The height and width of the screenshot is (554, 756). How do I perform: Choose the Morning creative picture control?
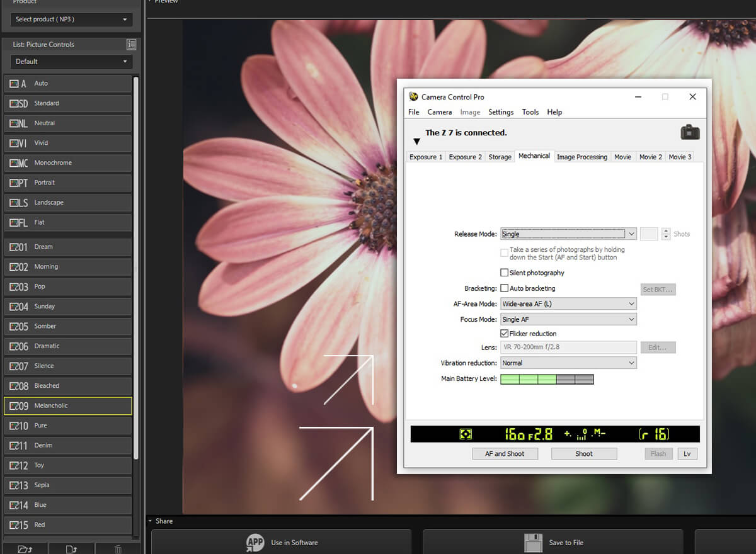pos(68,266)
